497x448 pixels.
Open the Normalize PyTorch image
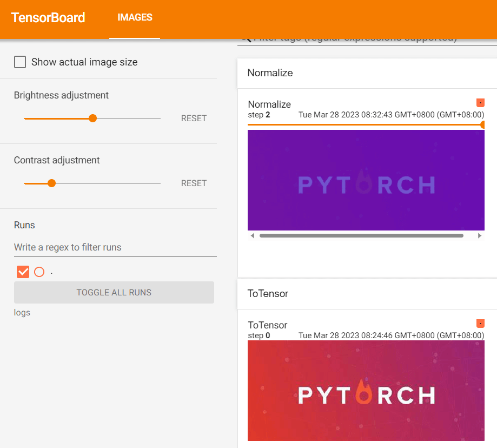pos(366,180)
